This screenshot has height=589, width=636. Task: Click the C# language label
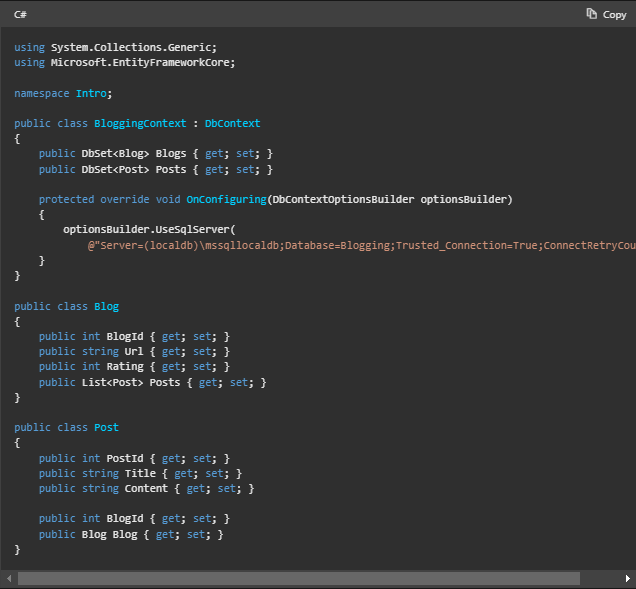click(x=20, y=14)
